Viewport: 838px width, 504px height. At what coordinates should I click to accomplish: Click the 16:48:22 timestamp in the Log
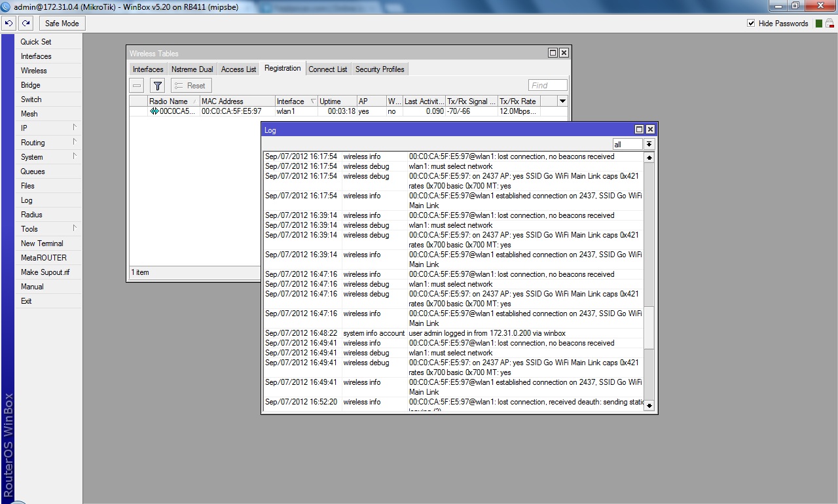pyautogui.click(x=301, y=333)
